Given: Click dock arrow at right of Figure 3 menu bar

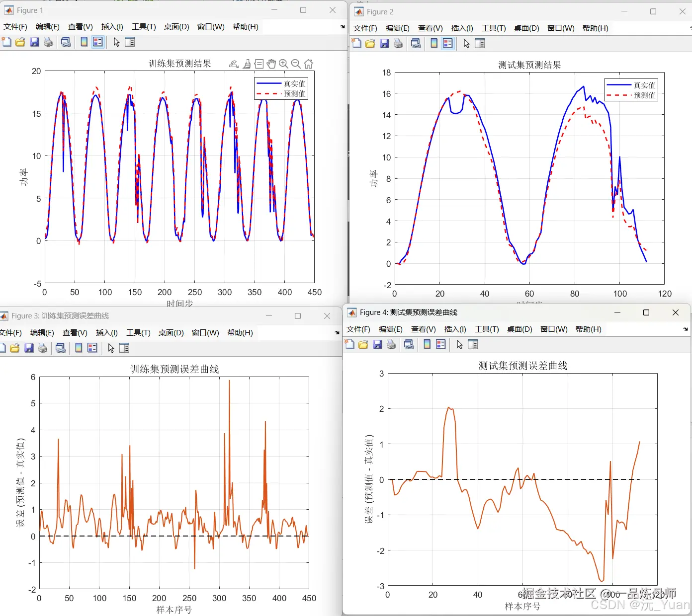Looking at the screenshot, I should pyautogui.click(x=337, y=333).
